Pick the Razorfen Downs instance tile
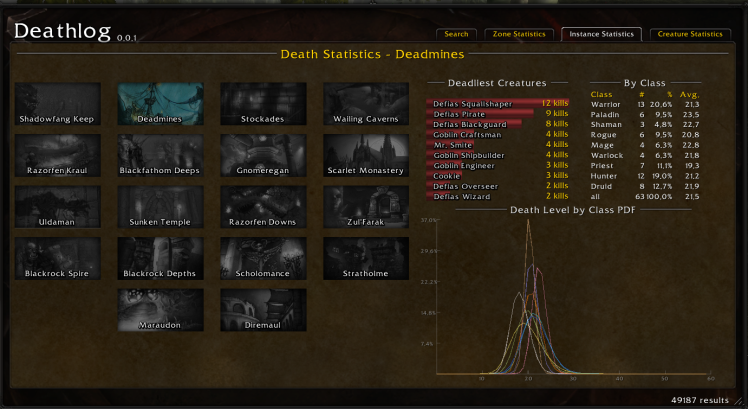Screen dimensions: 748x409 tap(263, 207)
